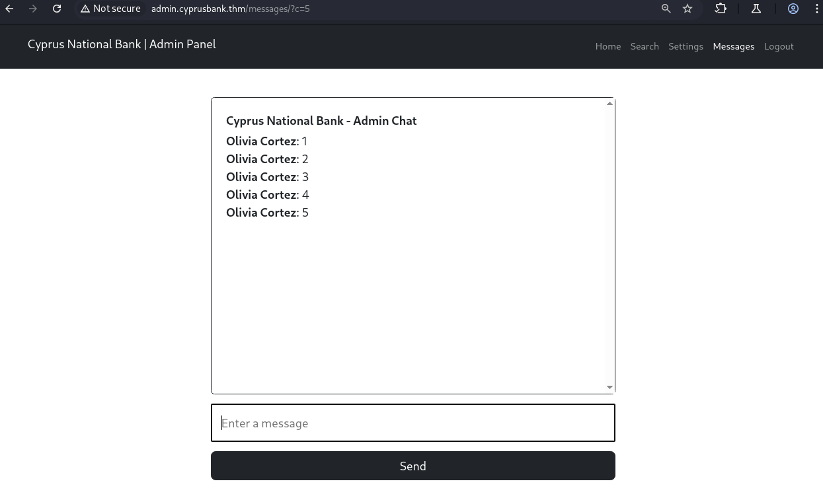Select the Messages nav link
The width and height of the screenshot is (823, 504).
(734, 46)
